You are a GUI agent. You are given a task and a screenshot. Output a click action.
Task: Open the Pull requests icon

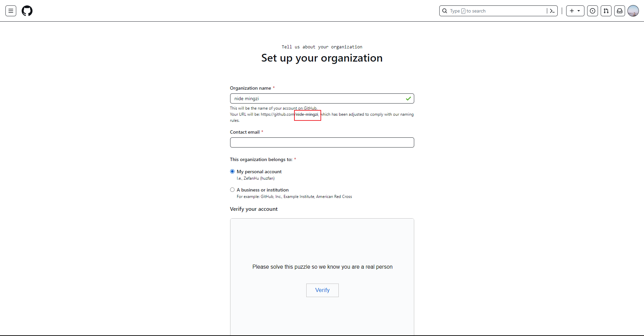(606, 11)
